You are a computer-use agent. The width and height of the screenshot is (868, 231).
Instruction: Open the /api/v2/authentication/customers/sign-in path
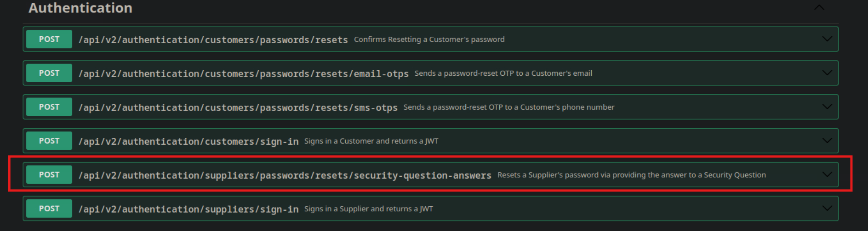point(188,141)
